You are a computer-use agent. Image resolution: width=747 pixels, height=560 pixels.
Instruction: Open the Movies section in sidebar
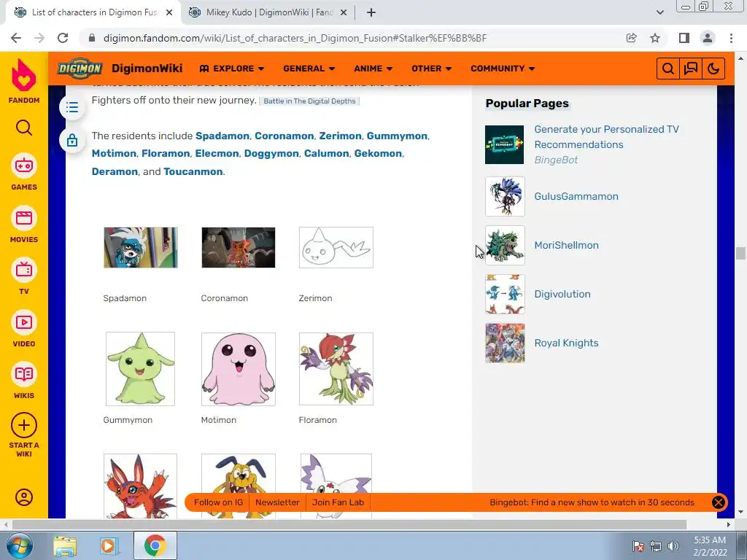tap(24, 225)
